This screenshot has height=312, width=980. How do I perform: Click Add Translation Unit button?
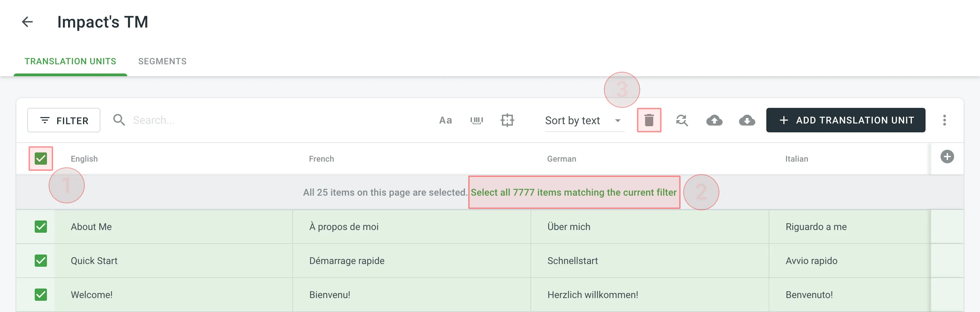point(845,120)
